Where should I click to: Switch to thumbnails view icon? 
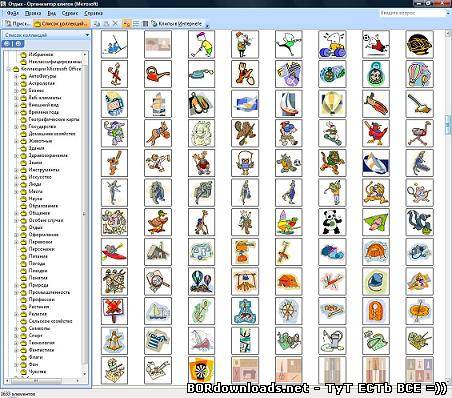(126, 24)
